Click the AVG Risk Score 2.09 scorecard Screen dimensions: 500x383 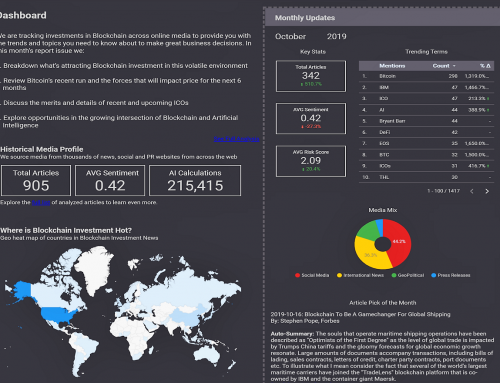(x=311, y=161)
